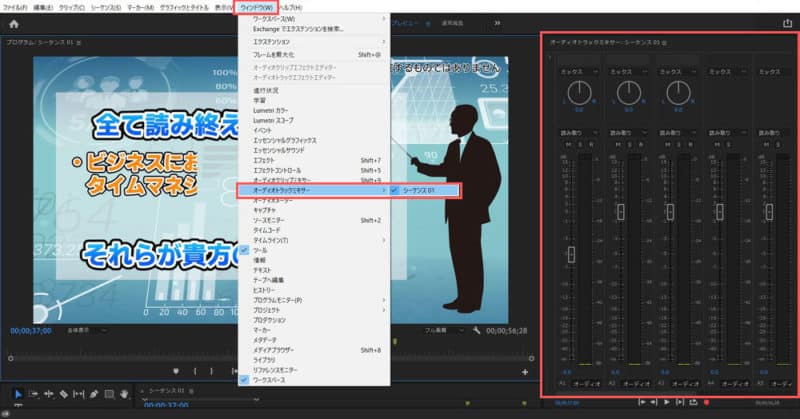Click the workspace overflow double-arrow icon
The height and width of the screenshot is (419, 800).
498,23
